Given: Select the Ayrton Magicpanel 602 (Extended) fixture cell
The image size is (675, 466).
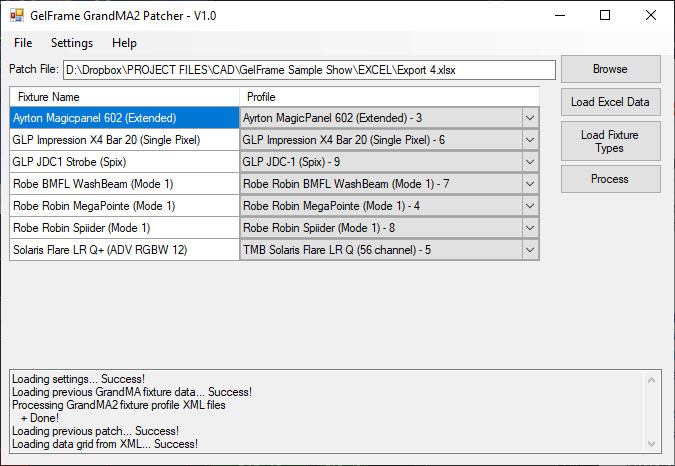Looking at the screenshot, I should coord(124,118).
